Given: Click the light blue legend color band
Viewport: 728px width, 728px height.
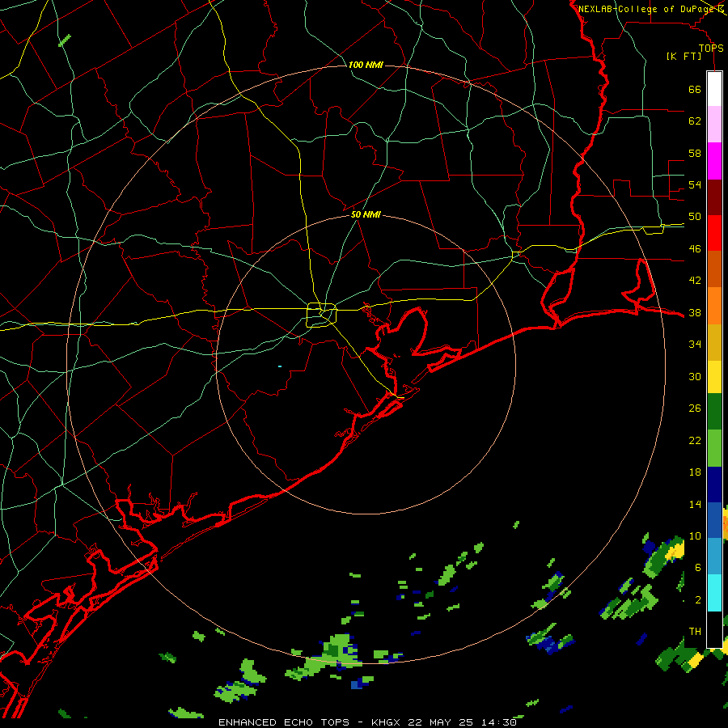Looking at the screenshot, I should click(714, 557).
